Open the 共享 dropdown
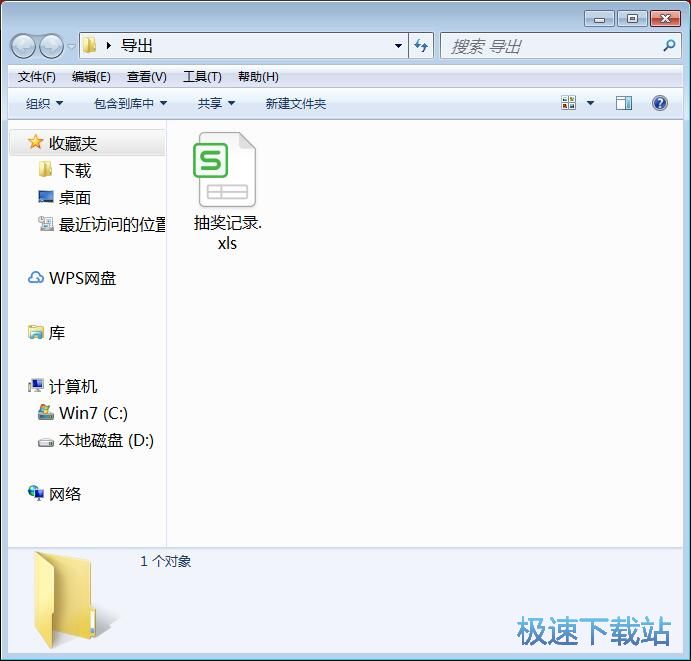 pyautogui.click(x=216, y=104)
